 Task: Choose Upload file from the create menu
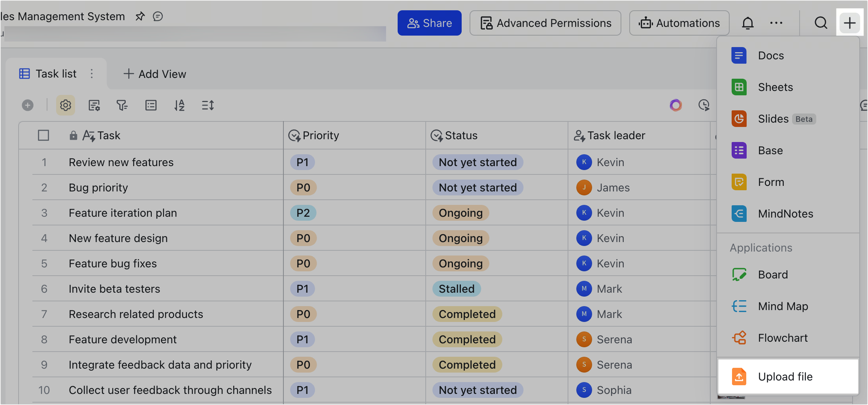tap(786, 377)
